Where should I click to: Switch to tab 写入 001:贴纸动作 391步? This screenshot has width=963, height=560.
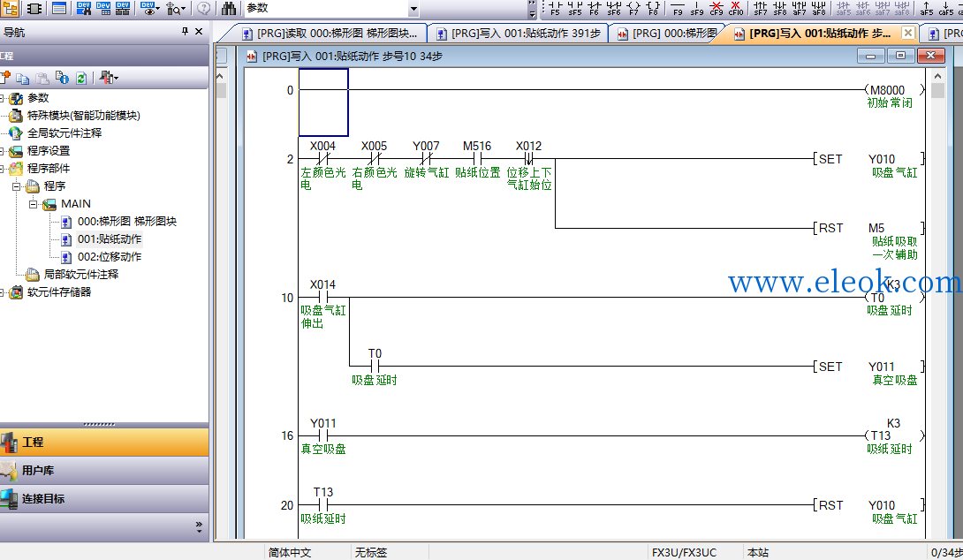(x=519, y=34)
